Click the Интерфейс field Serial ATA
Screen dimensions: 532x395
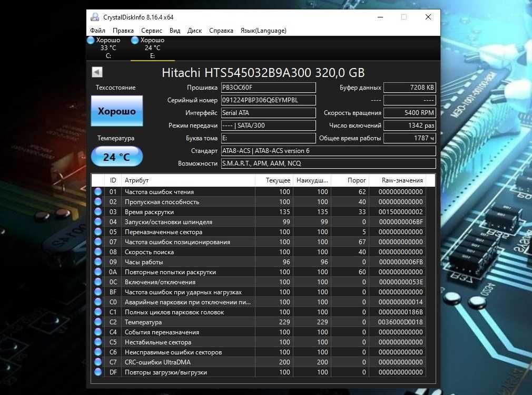[269, 113]
